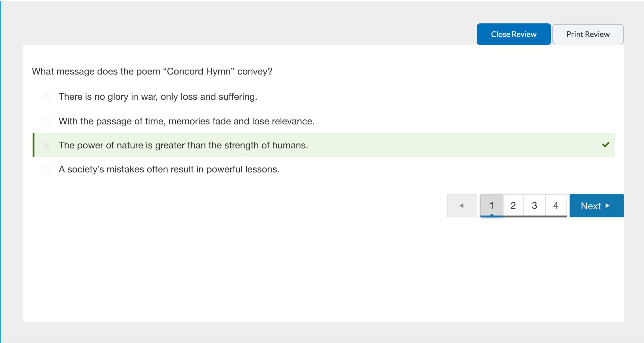Select radio for 'society's mistakes' answer
644x343 pixels.
47,169
